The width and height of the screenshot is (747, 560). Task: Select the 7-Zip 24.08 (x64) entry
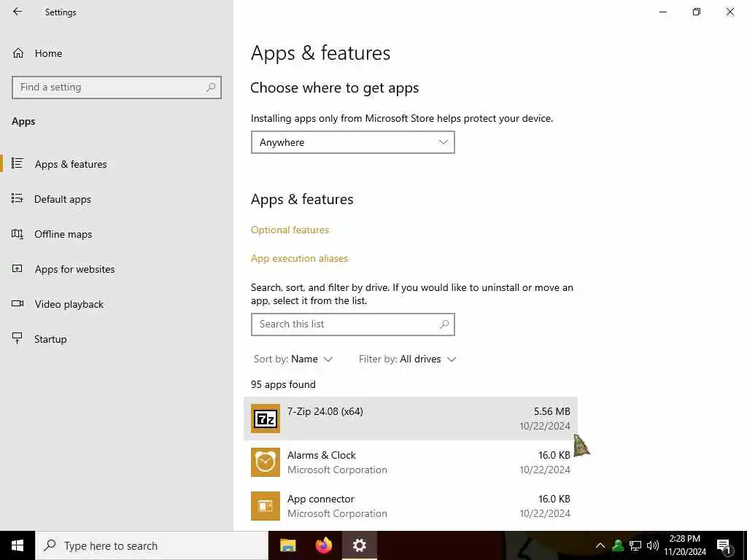click(410, 419)
